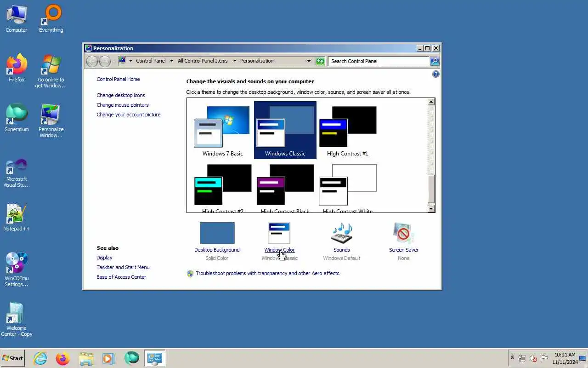This screenshot has height=368, width=588.
Task: Open the Everything desktop shortcut
Action: click(x=51, y=19)
